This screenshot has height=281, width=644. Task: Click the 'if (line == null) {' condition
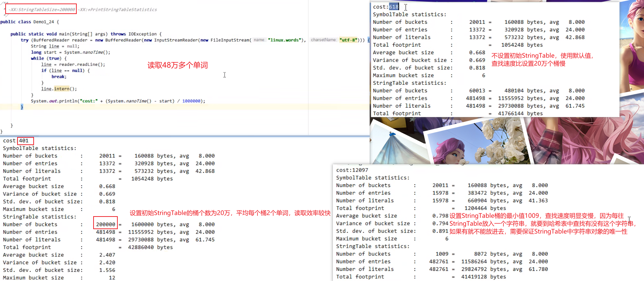[x=66, y=70]
